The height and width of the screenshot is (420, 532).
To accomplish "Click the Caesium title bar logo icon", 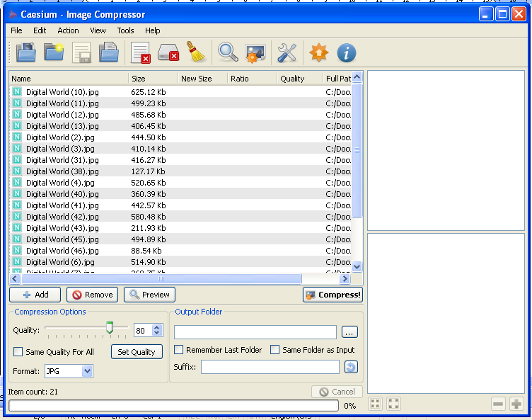I will tap(13, 14).
